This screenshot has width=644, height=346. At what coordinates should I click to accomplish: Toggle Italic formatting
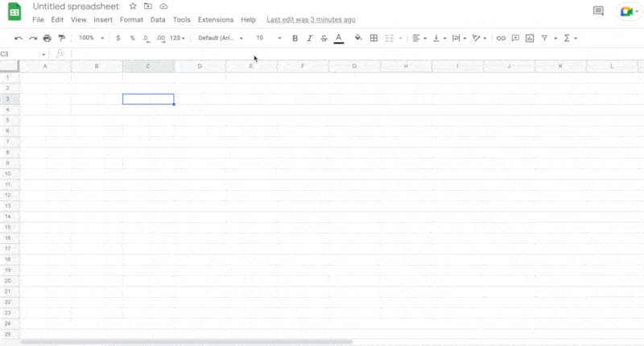(x=310, y=38)
